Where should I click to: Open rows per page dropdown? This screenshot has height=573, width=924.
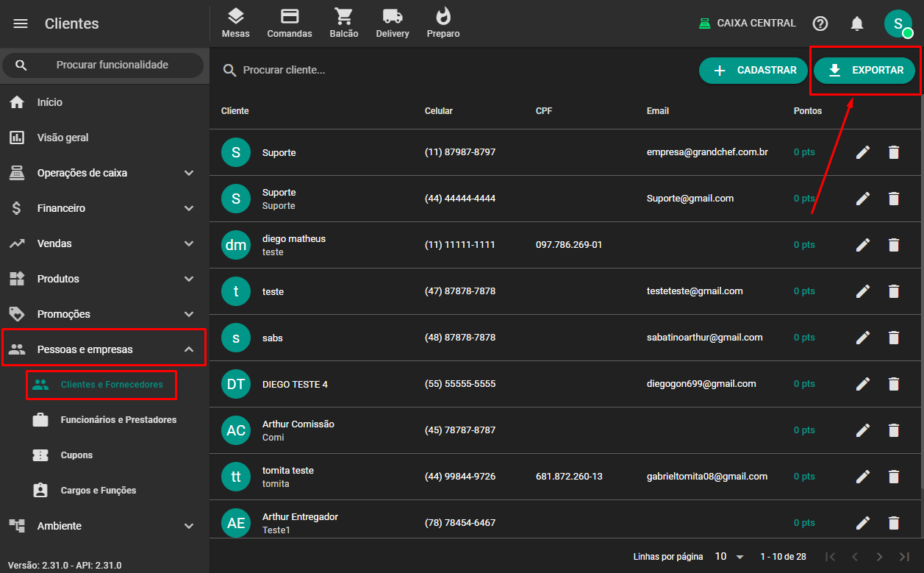tap(729, 557)
